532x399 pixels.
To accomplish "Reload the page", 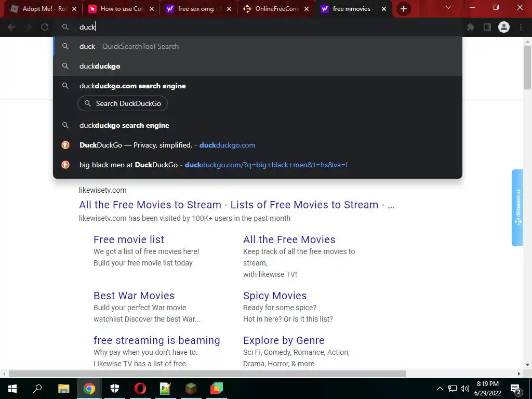I will tap(45, 27).
